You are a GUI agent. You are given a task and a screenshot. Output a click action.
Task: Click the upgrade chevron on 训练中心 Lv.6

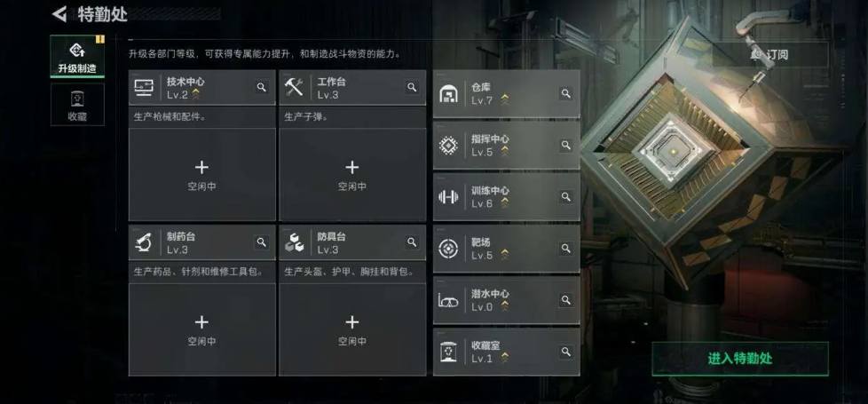pyautogui.click(x=505, y=203)
